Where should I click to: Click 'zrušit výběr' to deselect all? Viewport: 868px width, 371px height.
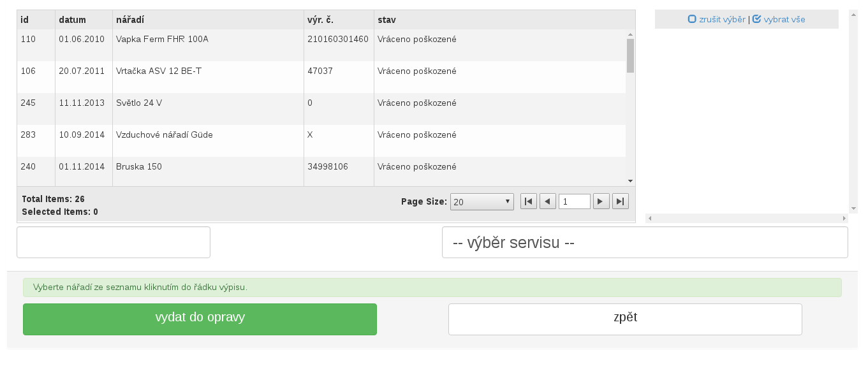click(717, 19)
